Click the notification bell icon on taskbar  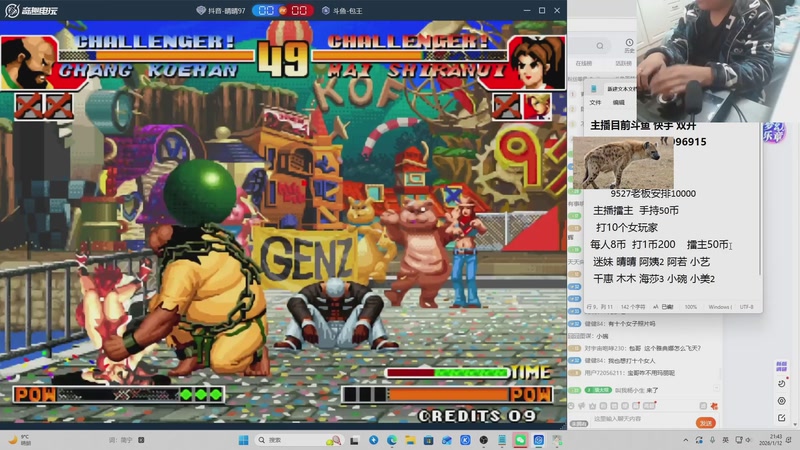[x=790, y=440]
